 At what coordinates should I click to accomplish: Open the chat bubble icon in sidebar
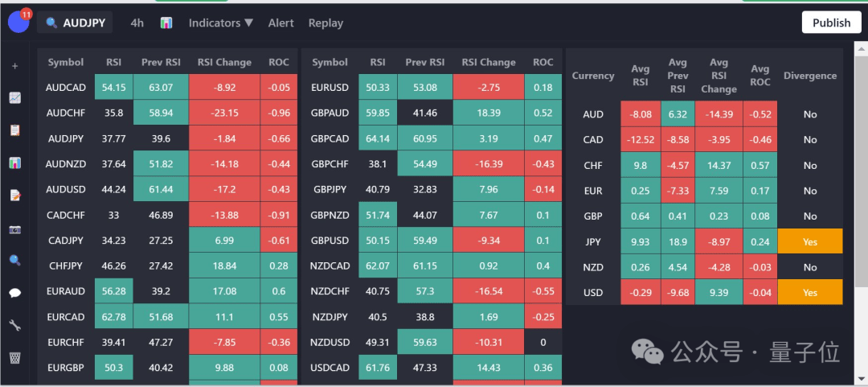point(15,293)
